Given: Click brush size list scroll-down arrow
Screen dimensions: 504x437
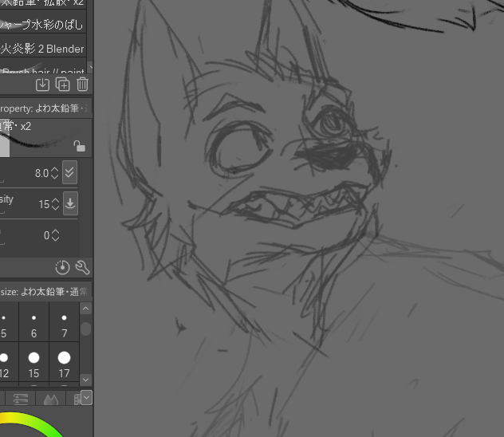Looking at the screenshot, I should tap(85, 380).
